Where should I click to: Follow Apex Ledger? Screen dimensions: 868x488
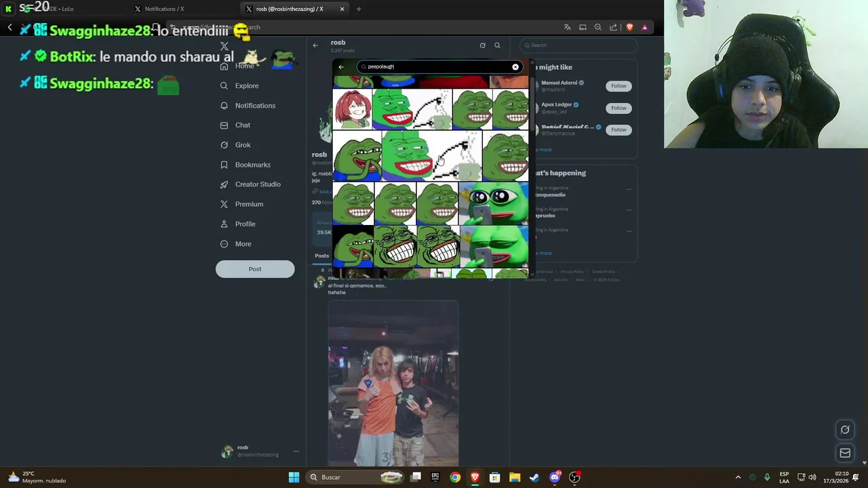coord(618,108)
